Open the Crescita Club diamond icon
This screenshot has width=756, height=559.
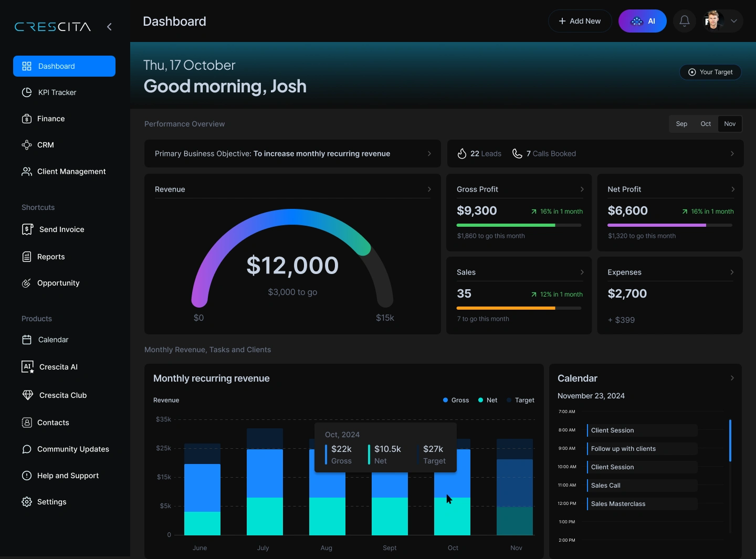[x=27, y=395]
